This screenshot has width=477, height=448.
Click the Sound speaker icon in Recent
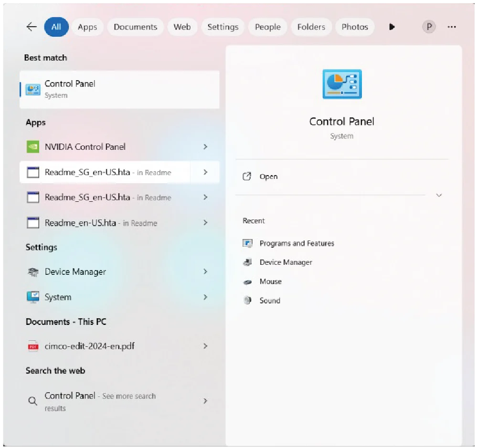point(247,301)
